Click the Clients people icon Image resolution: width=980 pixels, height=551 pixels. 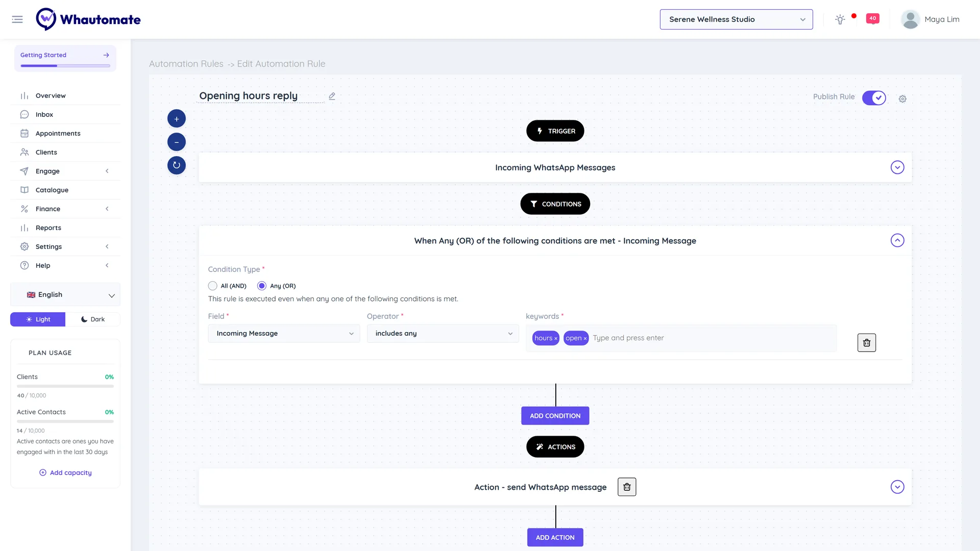(24, 153)
